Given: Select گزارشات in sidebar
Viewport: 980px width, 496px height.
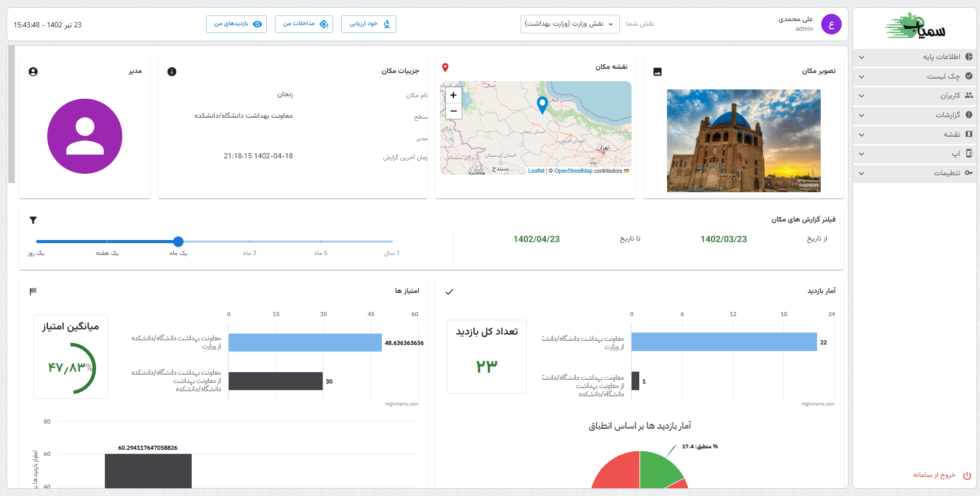Looking at the screenshot, I should point(915,115).
